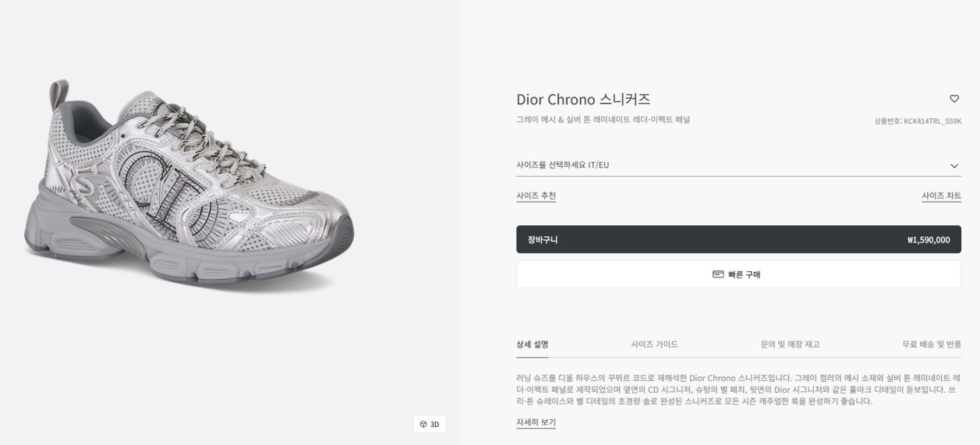
Task: Click the ₩1,590,000 price on cart button
Action: [928, 241]
